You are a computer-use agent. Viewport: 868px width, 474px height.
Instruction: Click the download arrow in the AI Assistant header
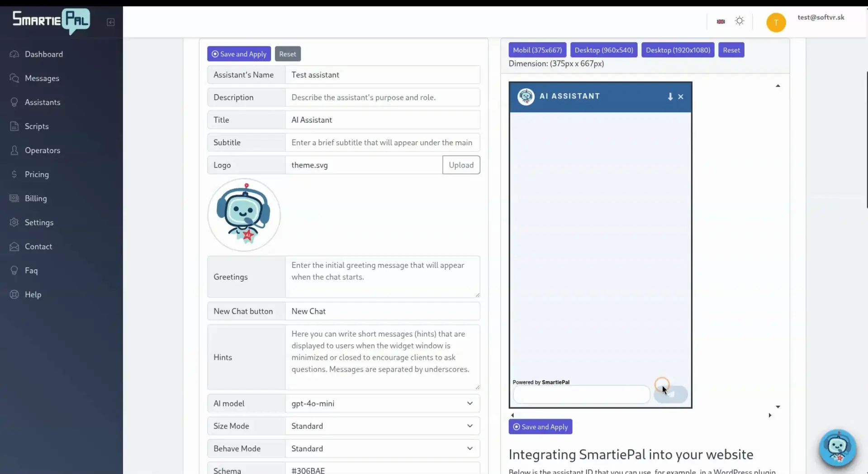(x=670, y=96)
